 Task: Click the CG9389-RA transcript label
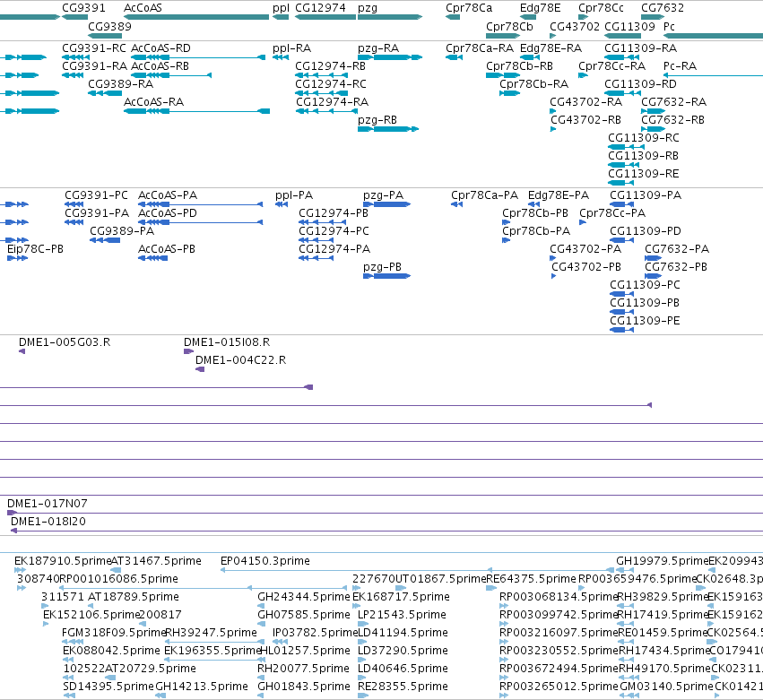click(121, 84)
